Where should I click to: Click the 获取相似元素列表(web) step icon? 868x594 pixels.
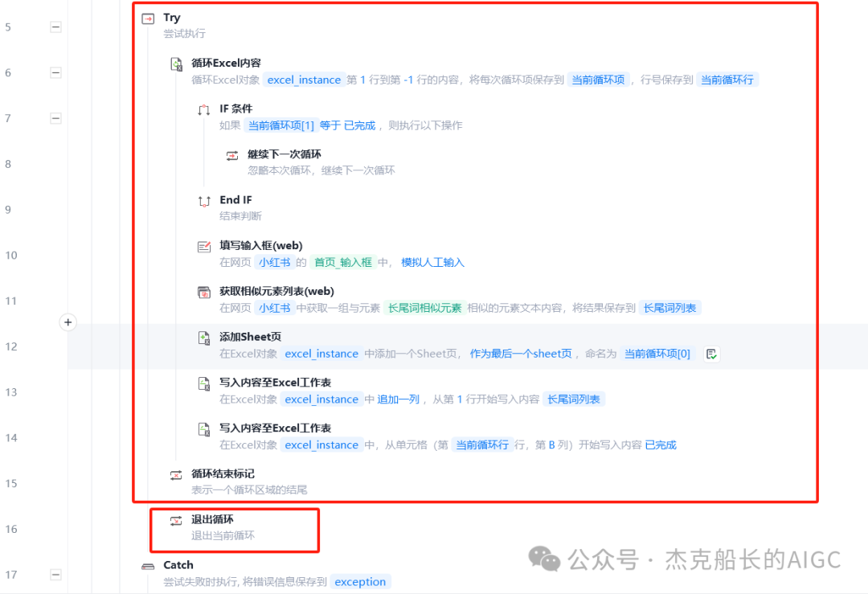point(203,293)
